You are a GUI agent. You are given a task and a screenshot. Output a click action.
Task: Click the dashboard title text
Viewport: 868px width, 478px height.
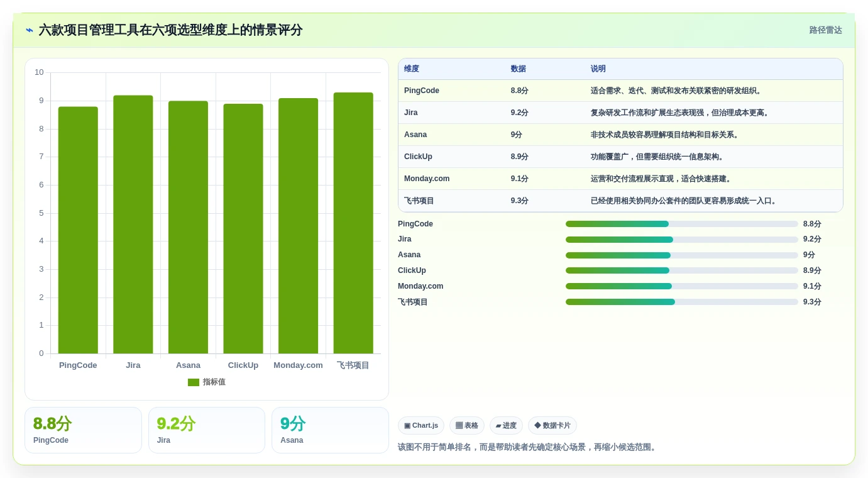click(171, 30)
